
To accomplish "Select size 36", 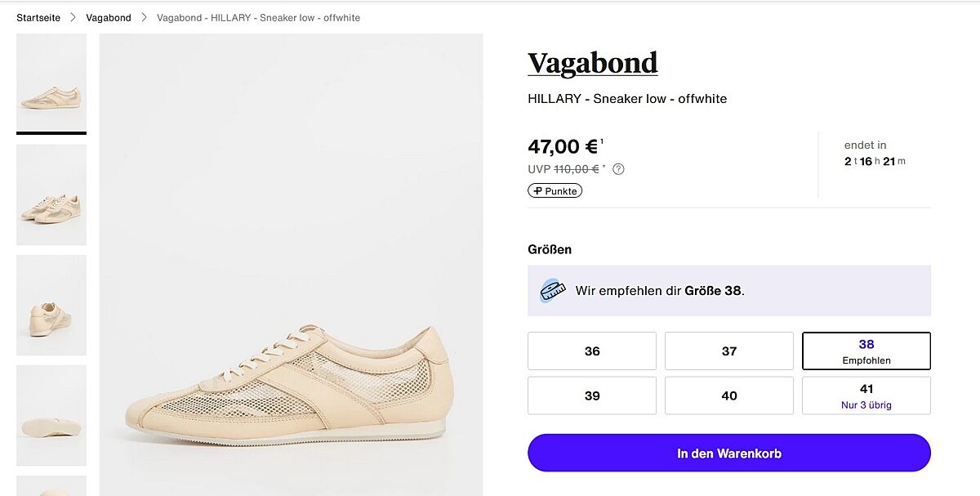I will tap(592, 351).
